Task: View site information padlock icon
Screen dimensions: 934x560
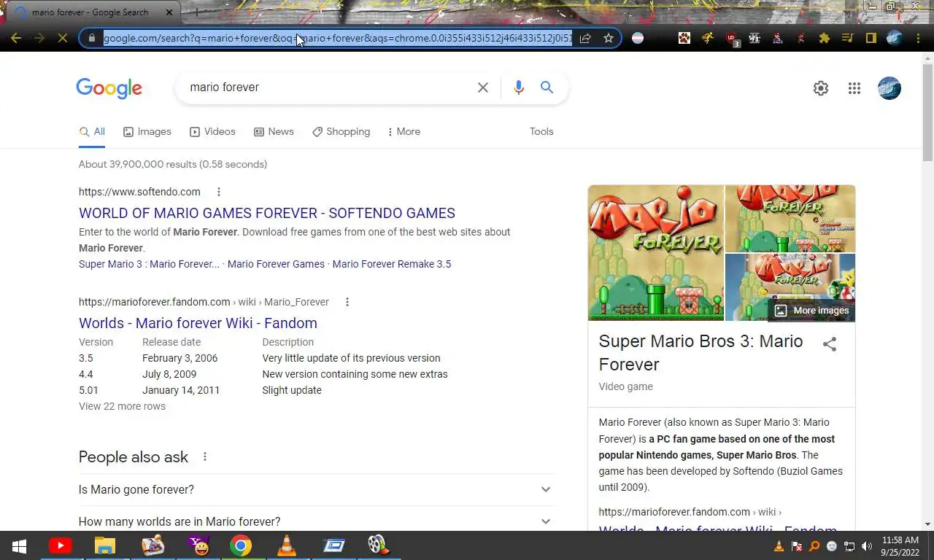Action: (91, 38)
